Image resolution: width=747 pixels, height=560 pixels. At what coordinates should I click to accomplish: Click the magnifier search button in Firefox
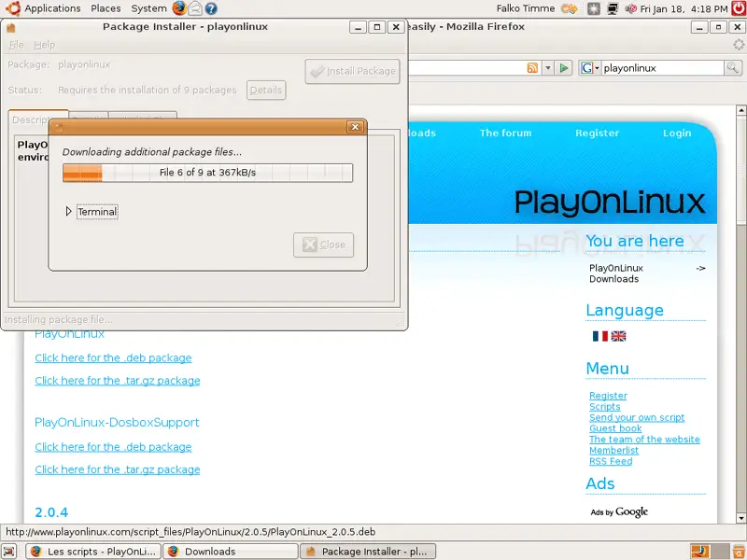(732, 68)
